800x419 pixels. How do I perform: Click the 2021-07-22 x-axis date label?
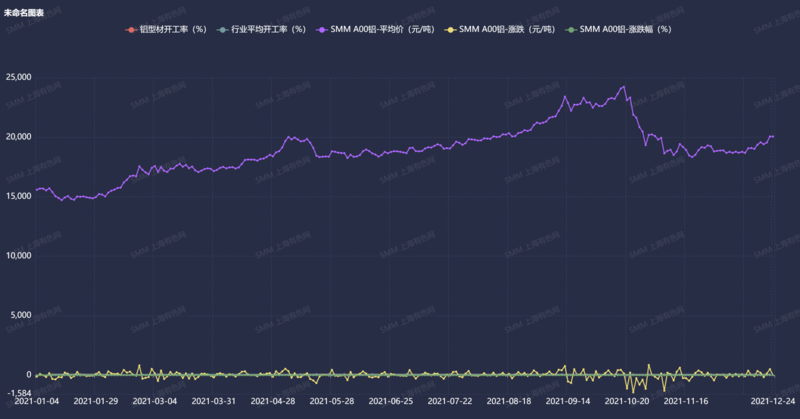(x=448, y=400)
